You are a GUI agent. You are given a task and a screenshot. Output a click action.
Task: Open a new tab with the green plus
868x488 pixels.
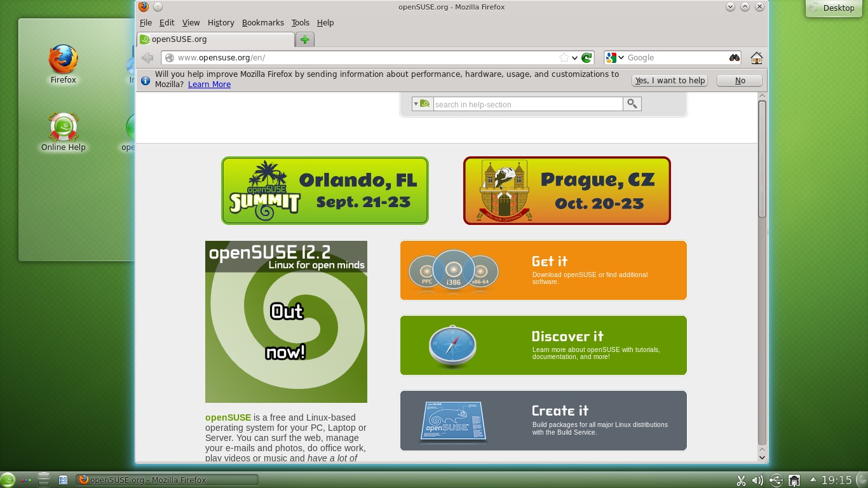[x=305, y=39]
